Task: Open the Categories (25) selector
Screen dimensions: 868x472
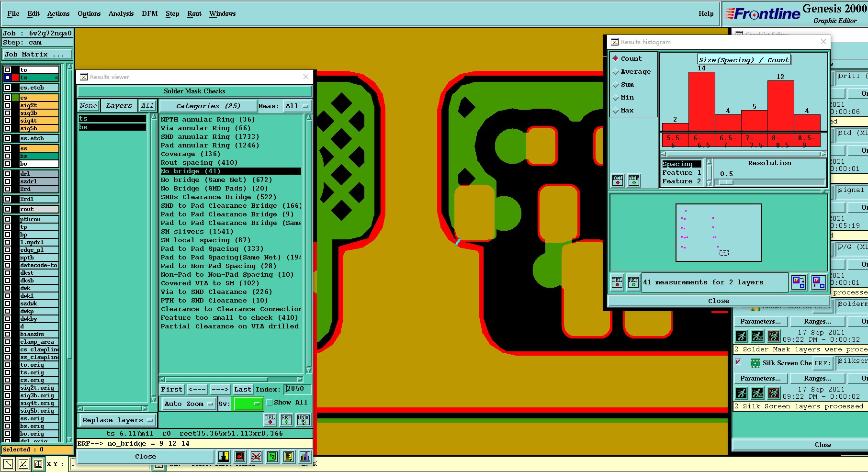Action: click(208, 106)
